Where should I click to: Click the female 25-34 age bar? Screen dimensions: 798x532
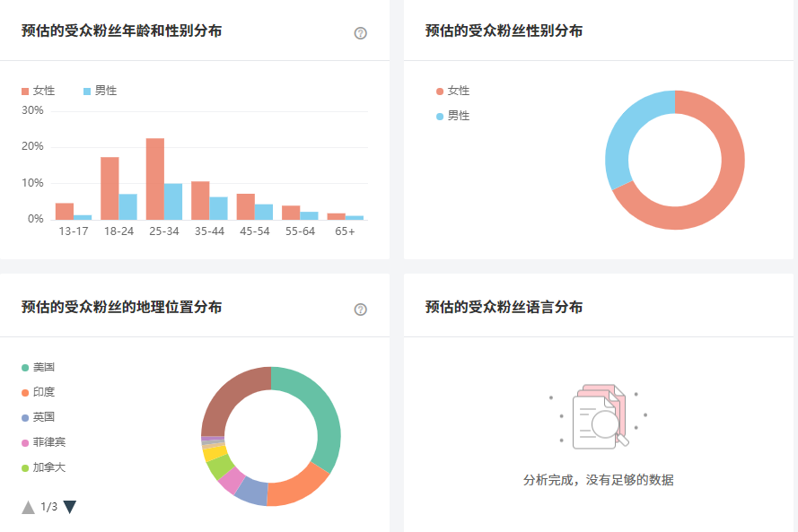point(155,179)
